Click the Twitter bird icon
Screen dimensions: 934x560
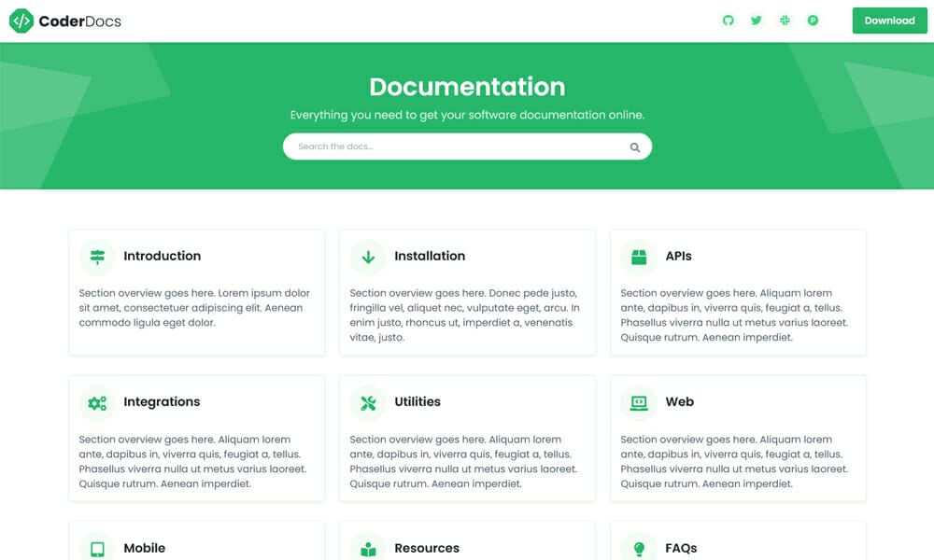point(757,20)
